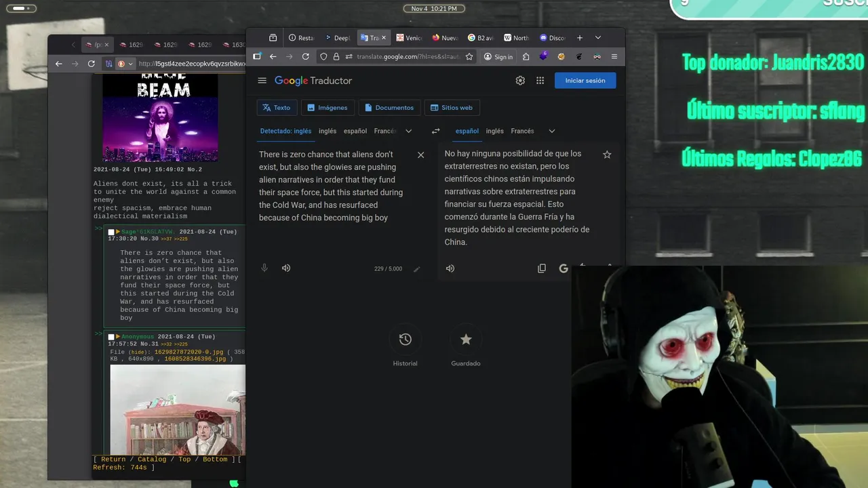Jump to Top link on the imageboard
This screenshot has height=488, width=868.
184,460
